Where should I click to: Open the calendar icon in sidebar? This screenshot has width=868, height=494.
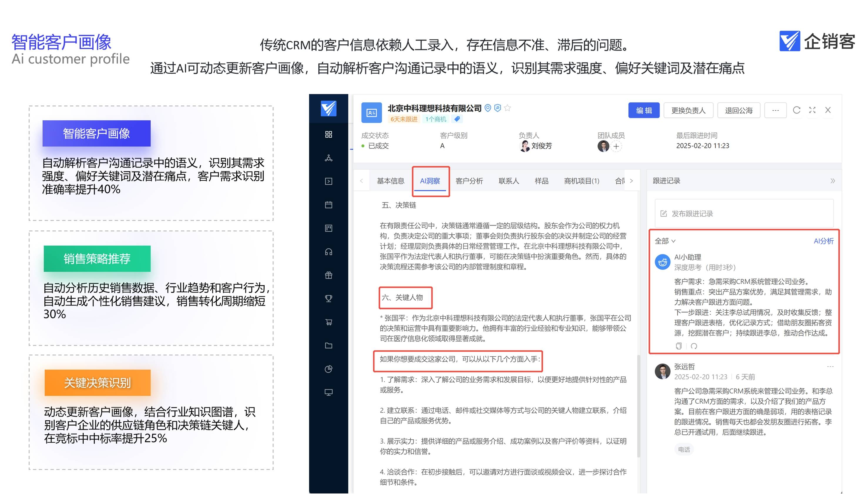[328, 205]
